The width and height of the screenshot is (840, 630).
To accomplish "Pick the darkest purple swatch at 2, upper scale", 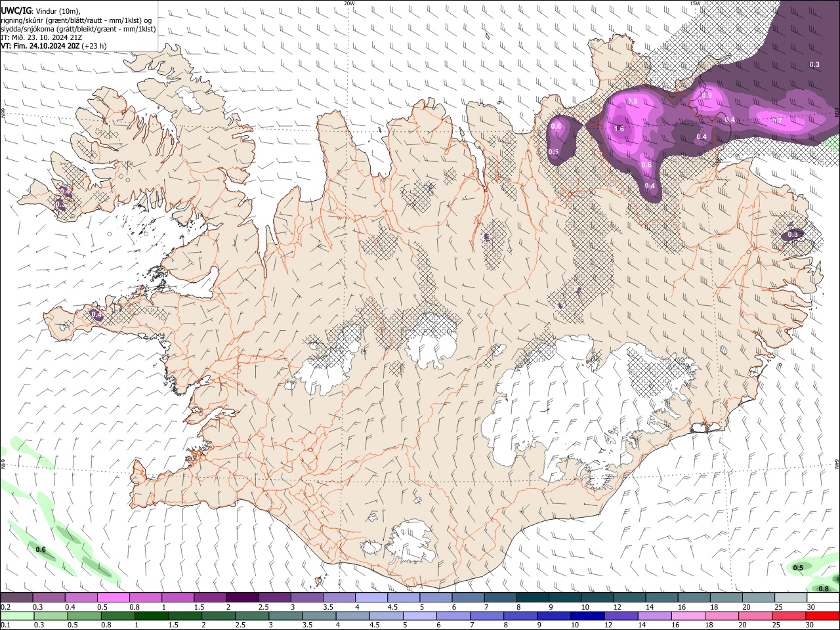I will pos(242,598).
